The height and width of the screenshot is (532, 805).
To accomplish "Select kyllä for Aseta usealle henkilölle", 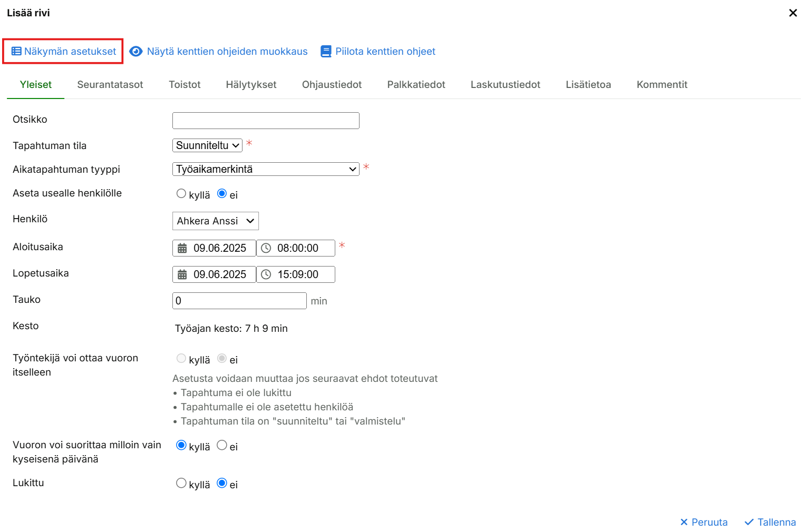I will click(x=181, y=194).
